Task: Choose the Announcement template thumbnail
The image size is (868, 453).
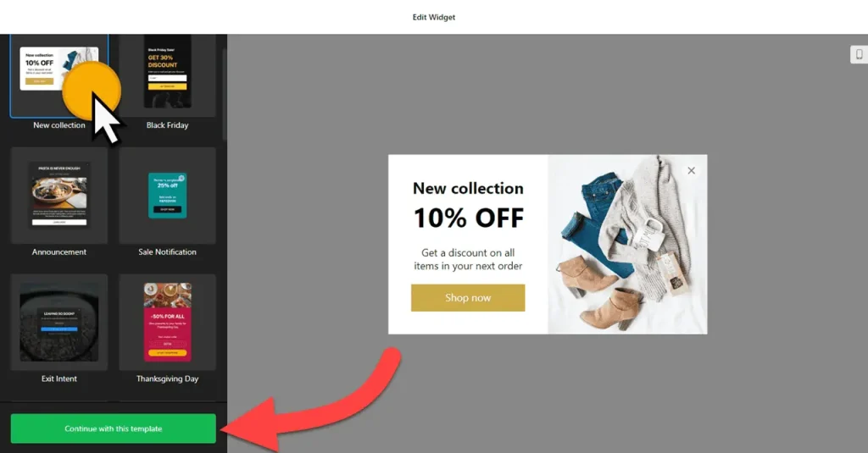Action: click(x=58, y=196)
